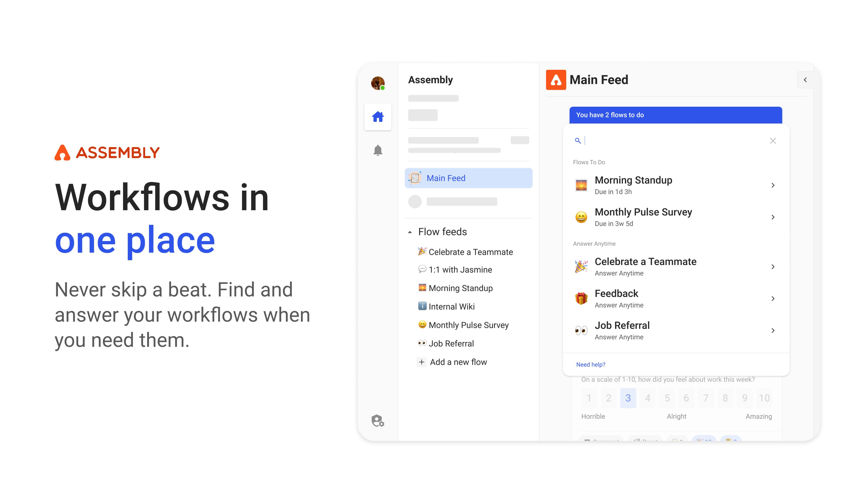
Task: Select rating 4 on the work scale
Action: (x=648, y=398)
